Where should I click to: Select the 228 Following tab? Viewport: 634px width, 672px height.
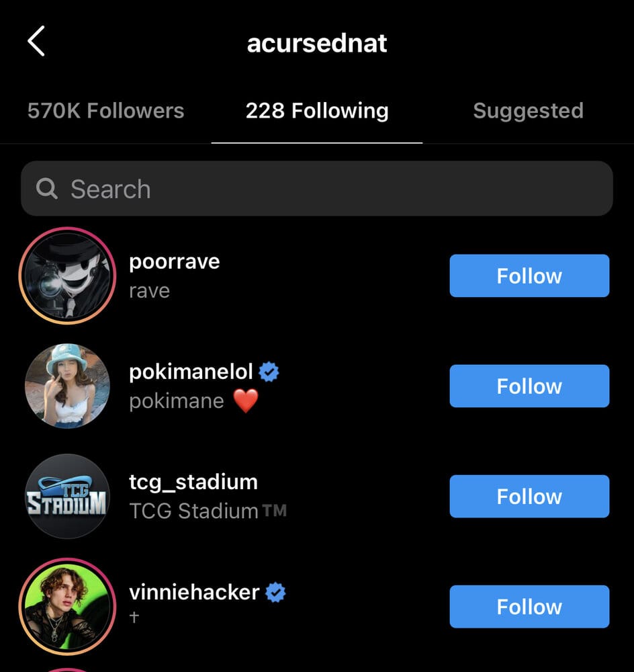(x=317, y=111)
